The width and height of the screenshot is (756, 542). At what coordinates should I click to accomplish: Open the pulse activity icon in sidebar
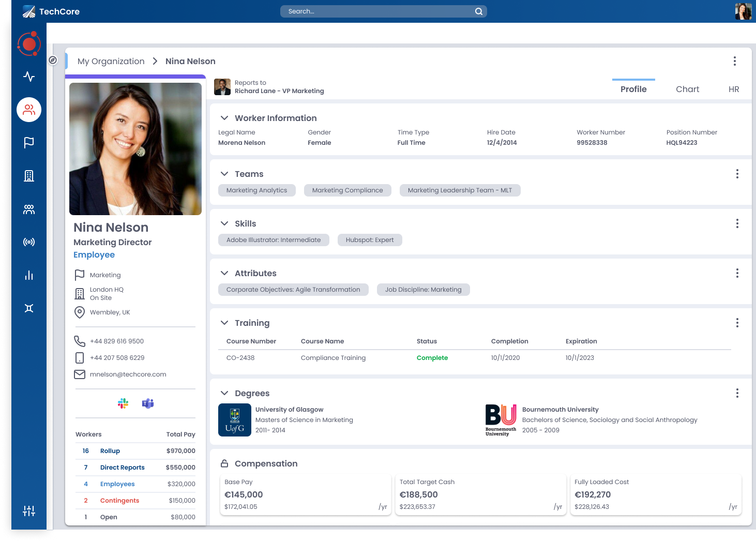point(29,77)
